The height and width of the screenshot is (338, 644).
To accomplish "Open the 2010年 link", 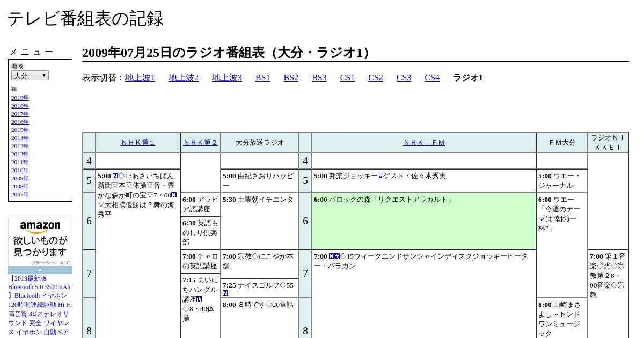I will (x=20, y=170).
